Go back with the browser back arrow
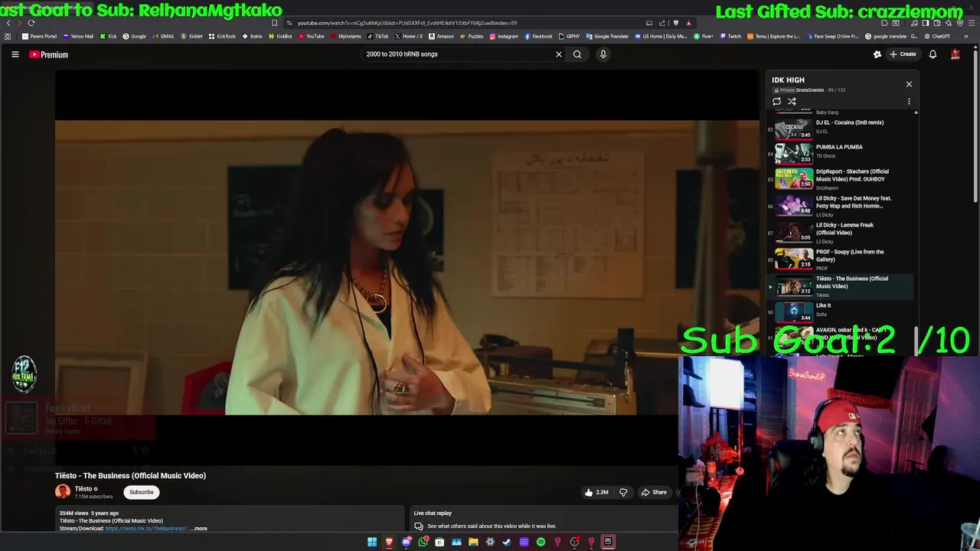Screen dimensions: 980x551 [8, 23]
